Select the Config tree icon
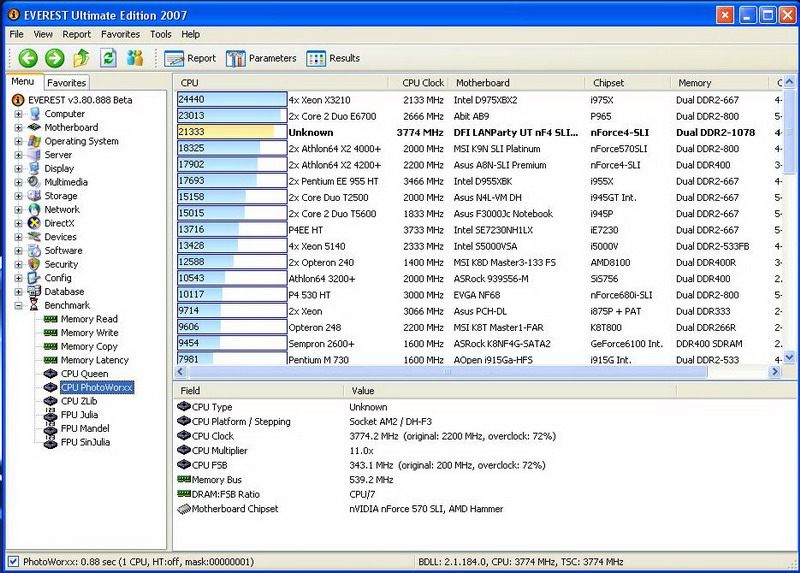This screenshot has height=573, width=800. coord(35,278)
